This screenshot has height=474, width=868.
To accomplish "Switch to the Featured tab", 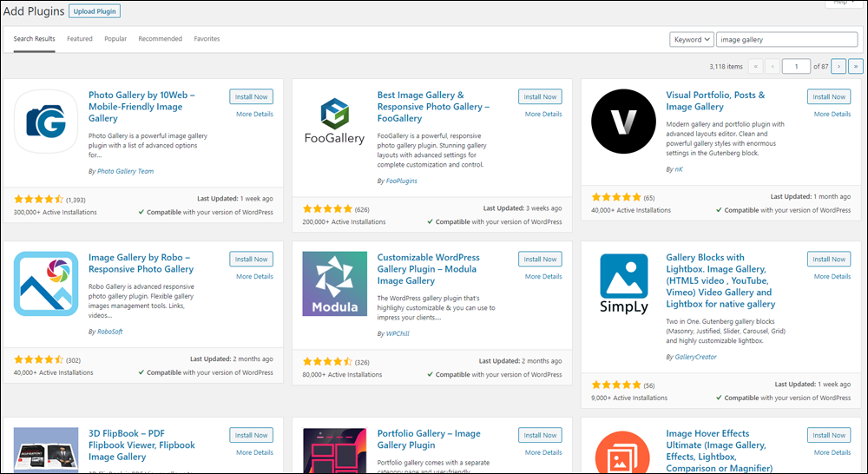I will 80,39.
